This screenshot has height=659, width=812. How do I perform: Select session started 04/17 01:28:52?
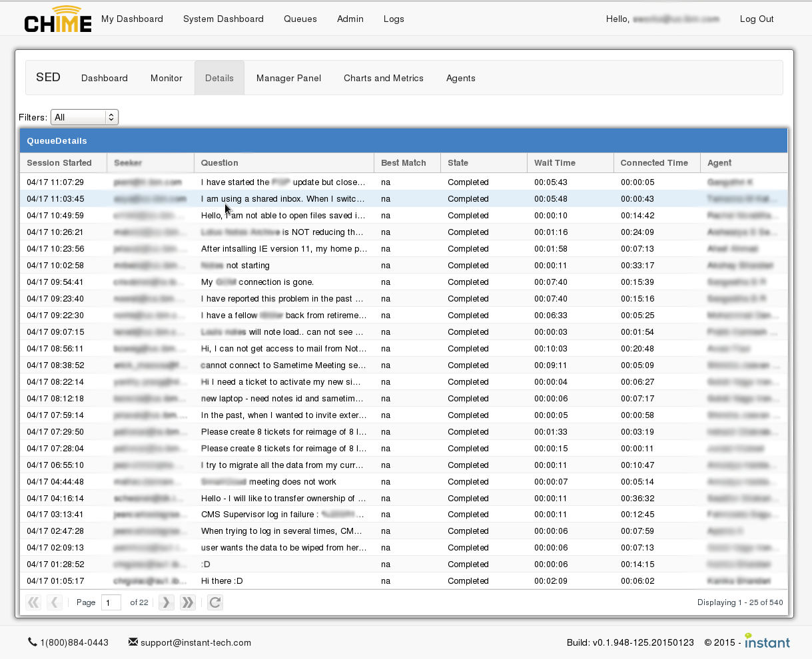pos(55,564)
